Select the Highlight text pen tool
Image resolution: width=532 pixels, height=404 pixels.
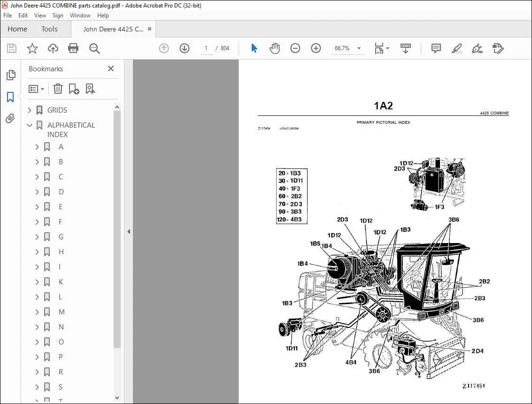pyautogui.click(x=457, y=48)
